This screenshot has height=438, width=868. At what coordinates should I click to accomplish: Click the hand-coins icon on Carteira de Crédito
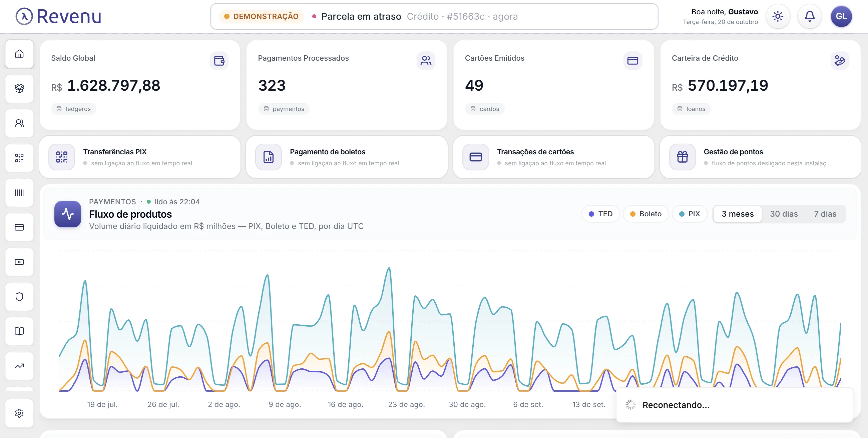coord(840,61)
